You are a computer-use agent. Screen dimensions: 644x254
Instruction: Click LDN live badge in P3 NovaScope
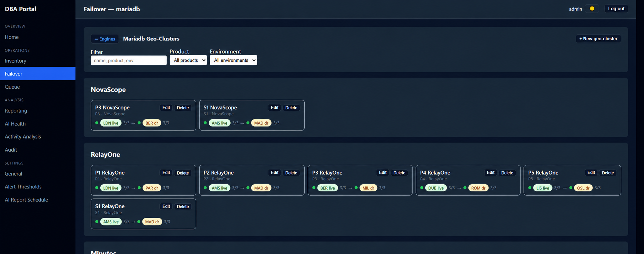[x=111, y=123]
